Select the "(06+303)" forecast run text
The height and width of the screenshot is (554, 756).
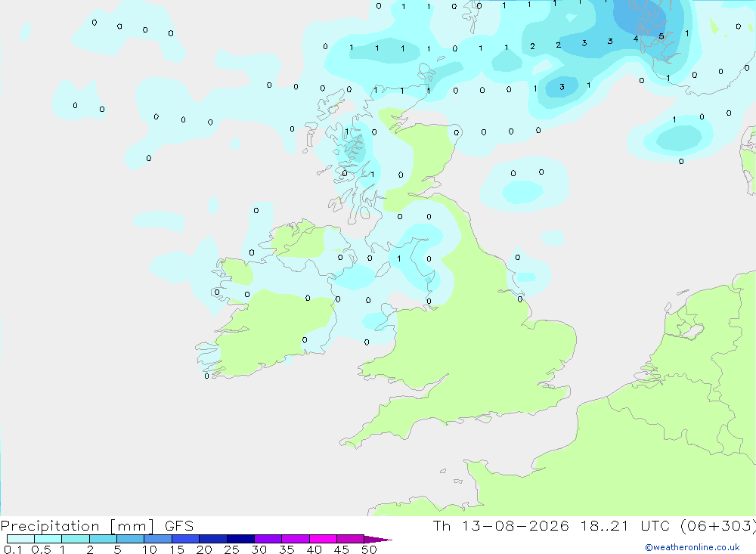718,525
